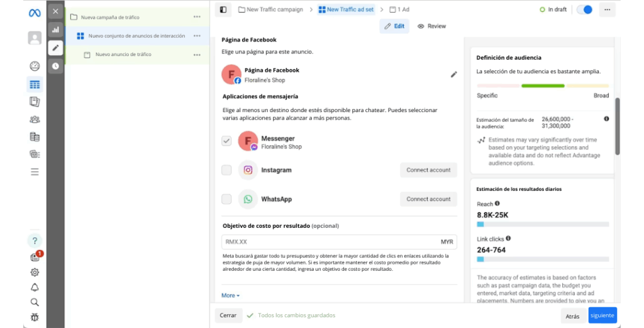The image size is (644, 328).
Task: Uncheck the Messenger checkbox
Action: [x=226, y=141]
